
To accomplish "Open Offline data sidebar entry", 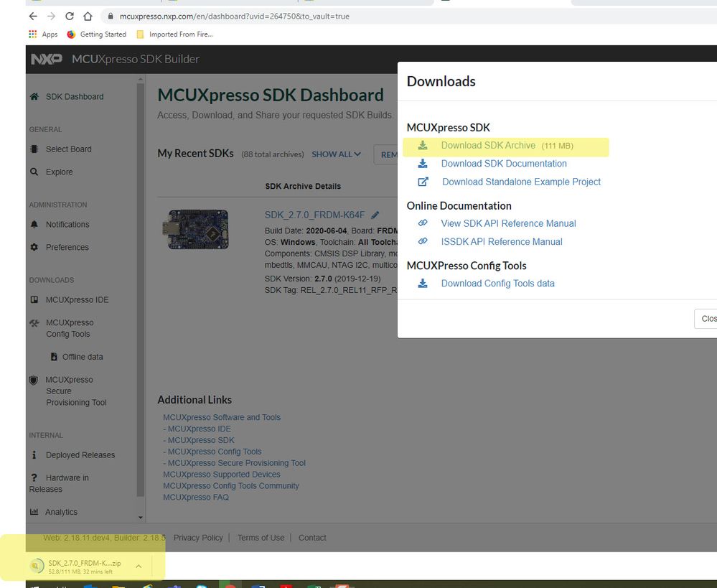I will 83,356.
